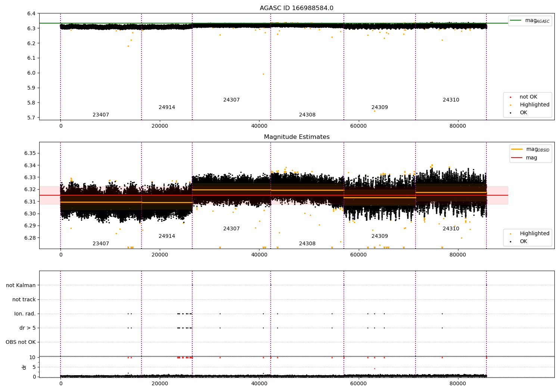The image size is (560, 392).
Task: Click the 'Ion. rad.' row label
Action: tap(25, 314)
